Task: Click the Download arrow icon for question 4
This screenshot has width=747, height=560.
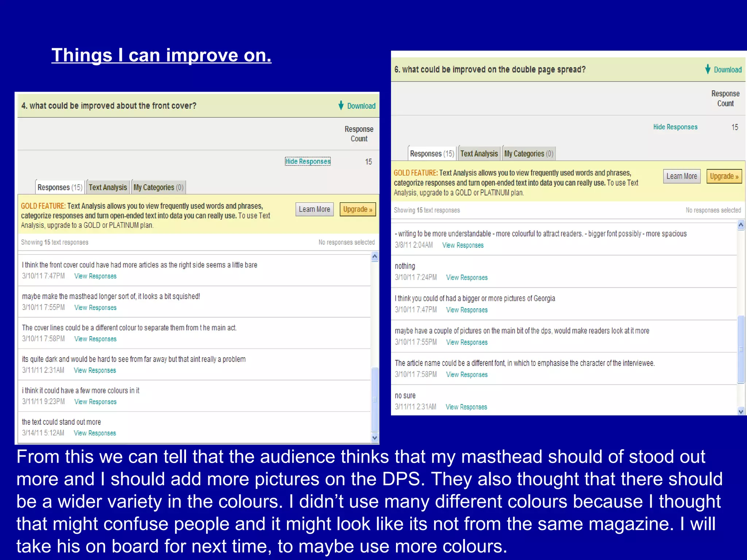Action: coord(341,105)
